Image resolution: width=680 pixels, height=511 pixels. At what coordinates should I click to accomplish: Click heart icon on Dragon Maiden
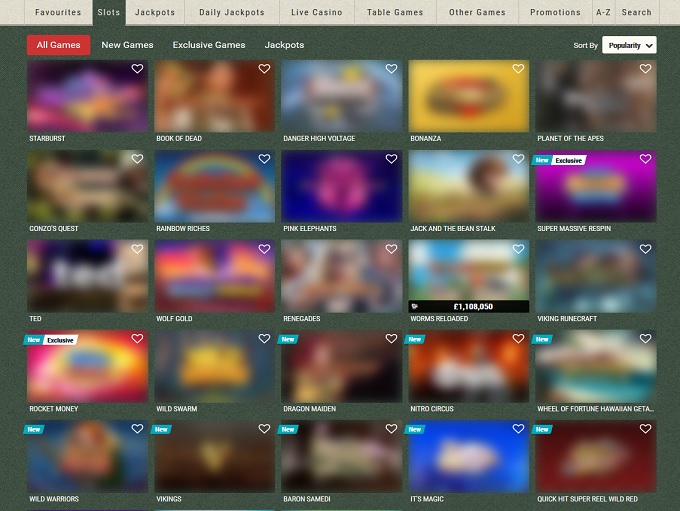(x=391, y=339)
